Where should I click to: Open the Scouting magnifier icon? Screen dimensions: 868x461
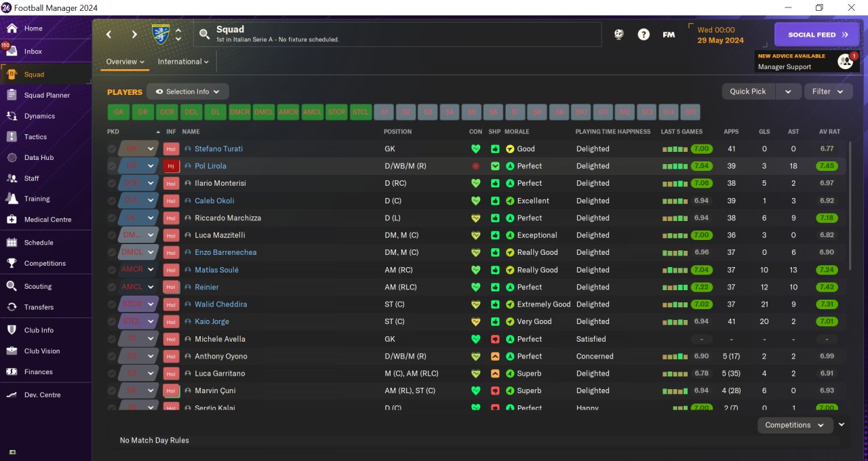[x=12, y=286]
